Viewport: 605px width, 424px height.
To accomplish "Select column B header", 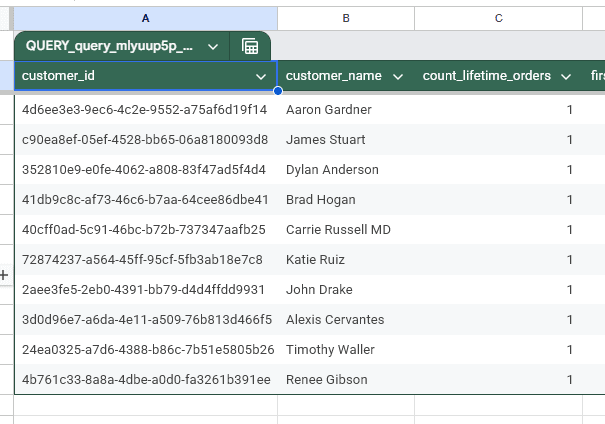I will pos(346,18).
